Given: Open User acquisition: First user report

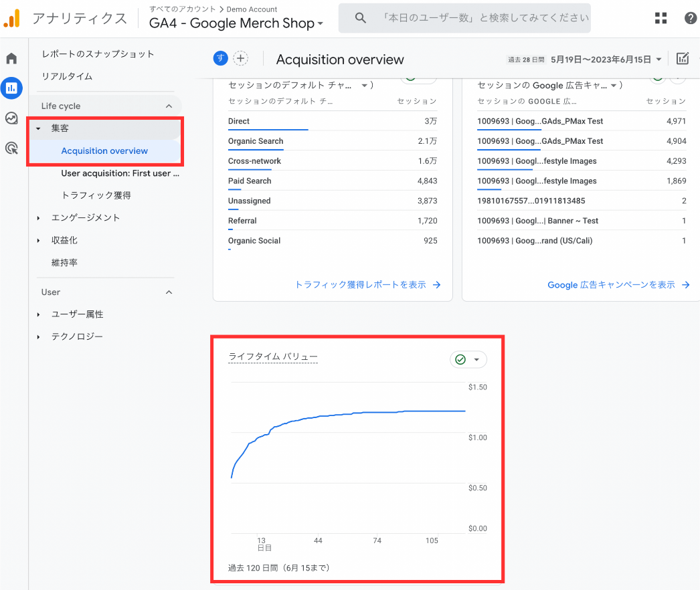Looking at the screenshot, I should pos(120,173).
